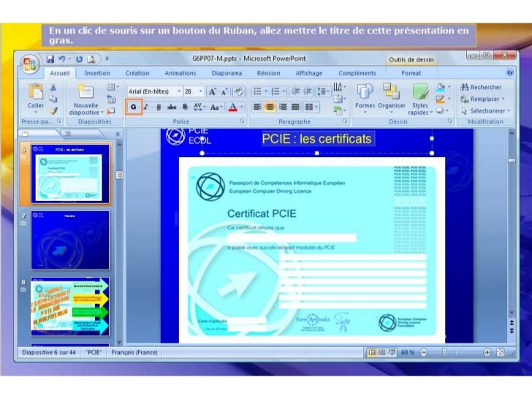
Task: Click the red font color A swatch
Action: (x=232, y=107)
